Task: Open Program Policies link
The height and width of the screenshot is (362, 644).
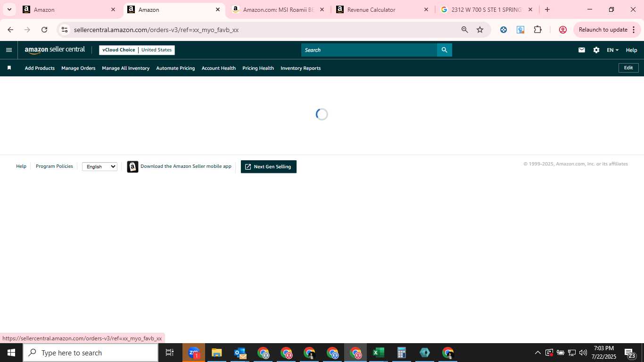Action: tap(54, 166)
